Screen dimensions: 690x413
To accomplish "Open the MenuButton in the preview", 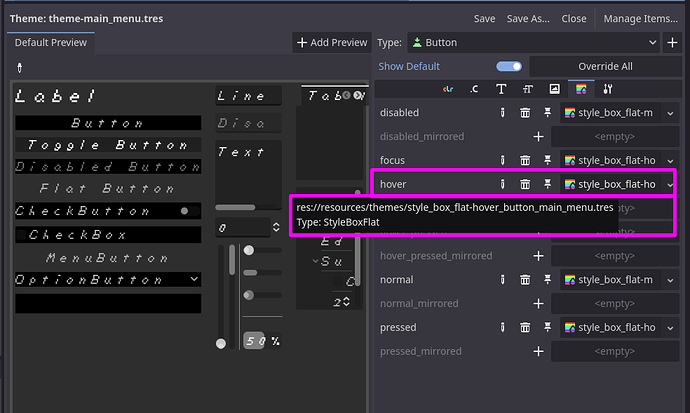I will [x=108, y=258].
